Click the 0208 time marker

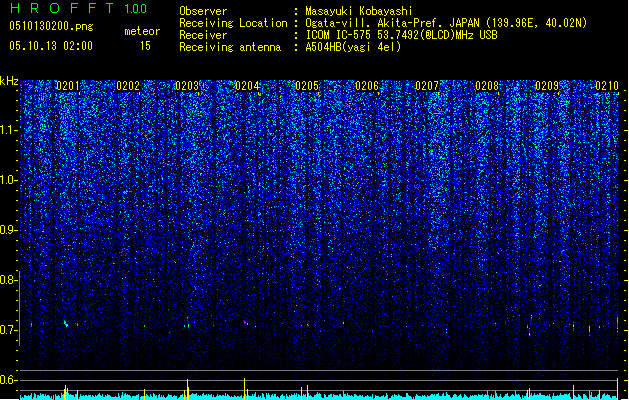(487, 86)
